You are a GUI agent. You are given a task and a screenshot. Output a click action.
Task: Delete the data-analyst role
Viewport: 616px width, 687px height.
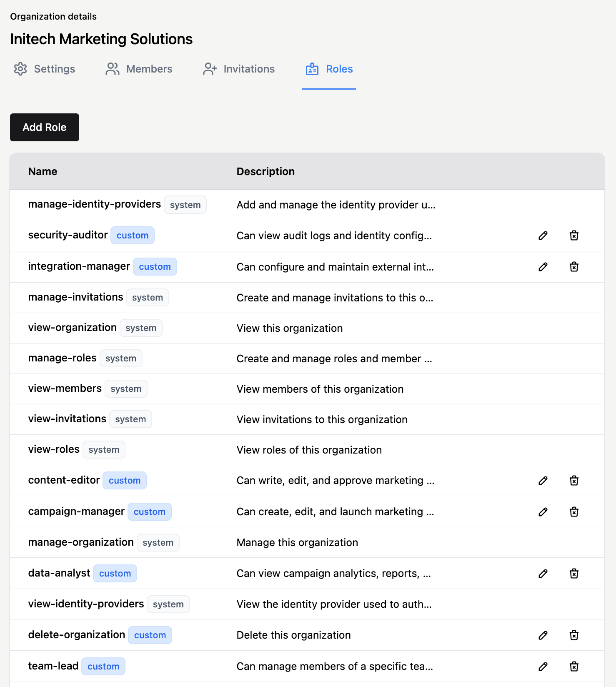574,574
